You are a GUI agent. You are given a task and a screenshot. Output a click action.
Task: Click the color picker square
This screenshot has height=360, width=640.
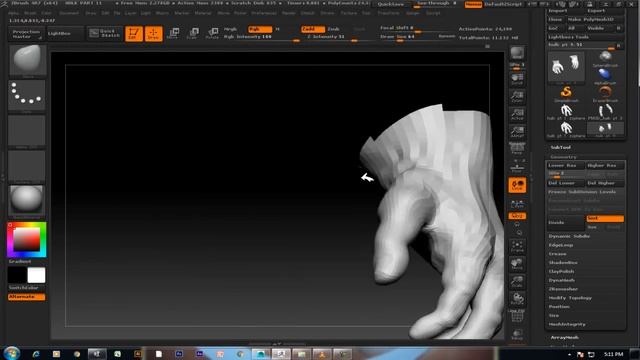coord(27,240)
